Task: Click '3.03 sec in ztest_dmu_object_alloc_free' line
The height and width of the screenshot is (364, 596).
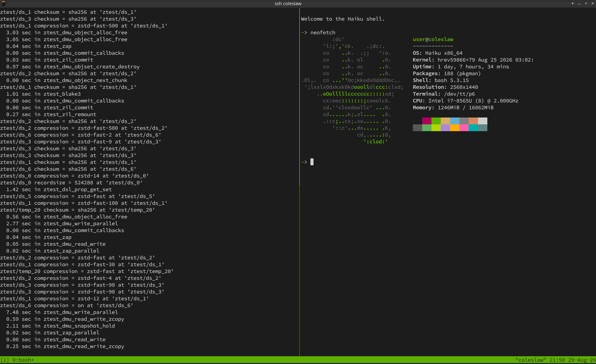Action: [x=67, y=32]
